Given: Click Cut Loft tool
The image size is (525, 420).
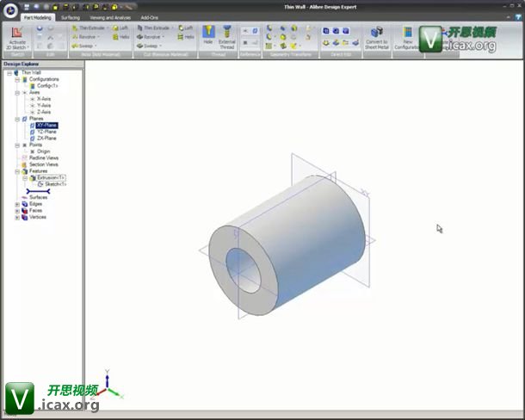Looking at the screenshot, I should tap(186, 28).
